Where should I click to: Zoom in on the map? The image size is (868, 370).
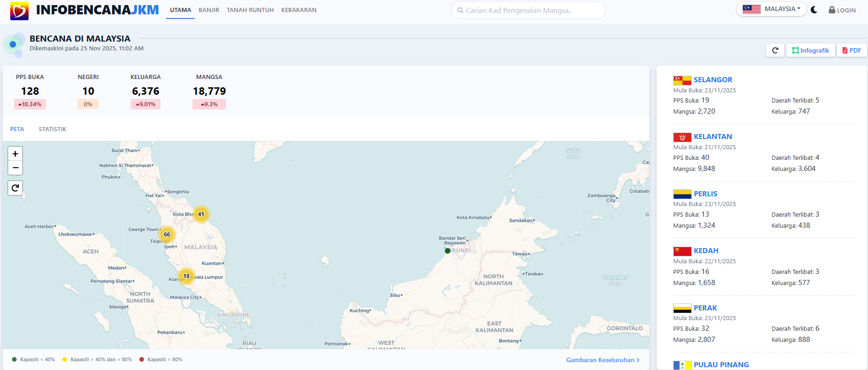(15, 154)
